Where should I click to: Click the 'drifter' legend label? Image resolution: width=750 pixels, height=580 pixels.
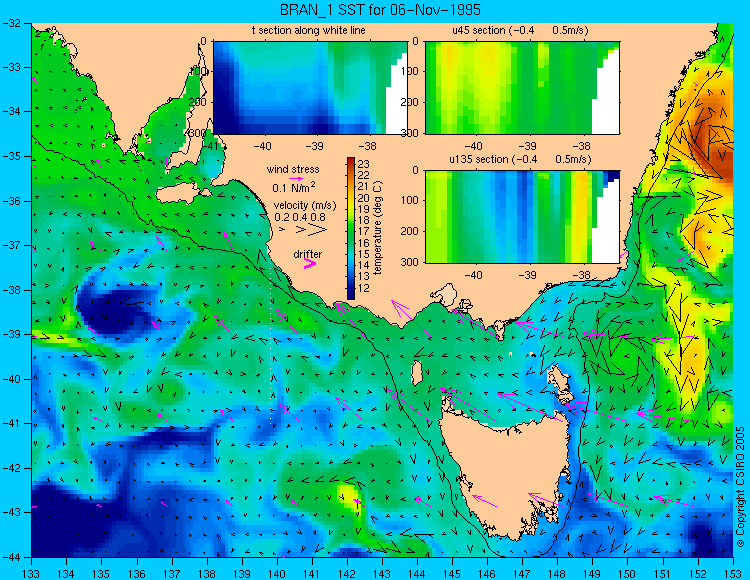(x=308, y=254)
